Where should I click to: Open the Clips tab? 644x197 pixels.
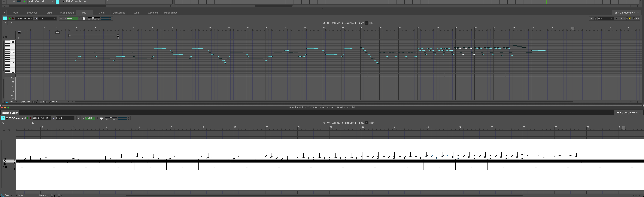[x=49, y=13]
